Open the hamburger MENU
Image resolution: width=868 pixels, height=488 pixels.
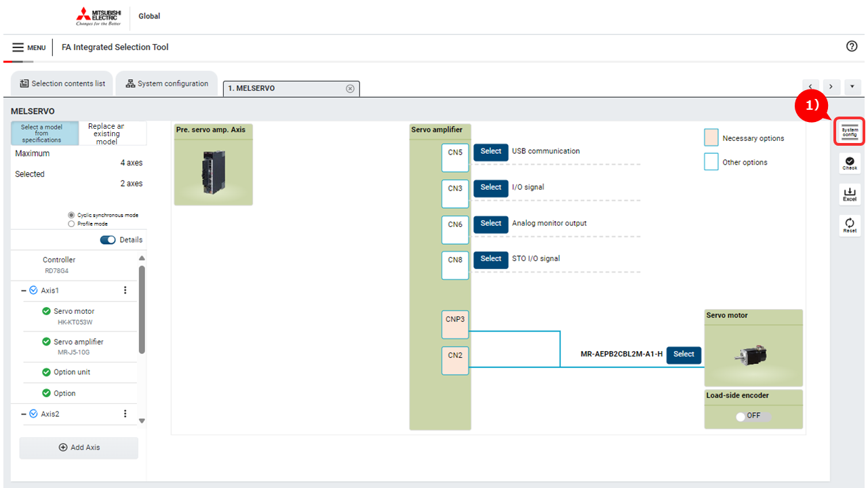pos(28,47)
